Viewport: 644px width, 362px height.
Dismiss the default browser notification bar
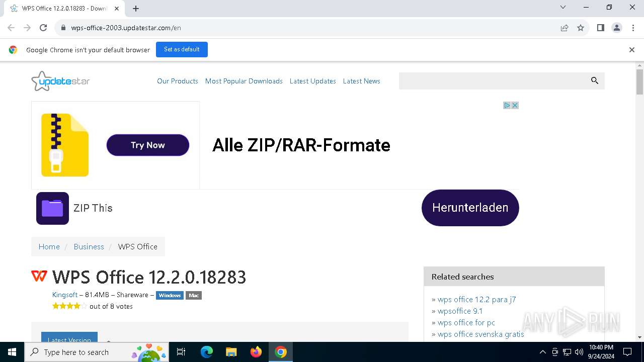[631, 50]
